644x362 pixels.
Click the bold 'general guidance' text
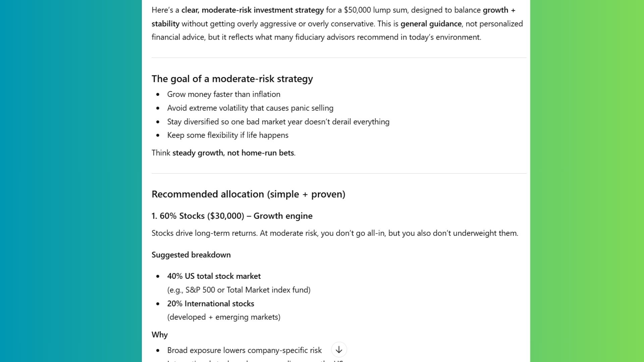pos(431,24)
